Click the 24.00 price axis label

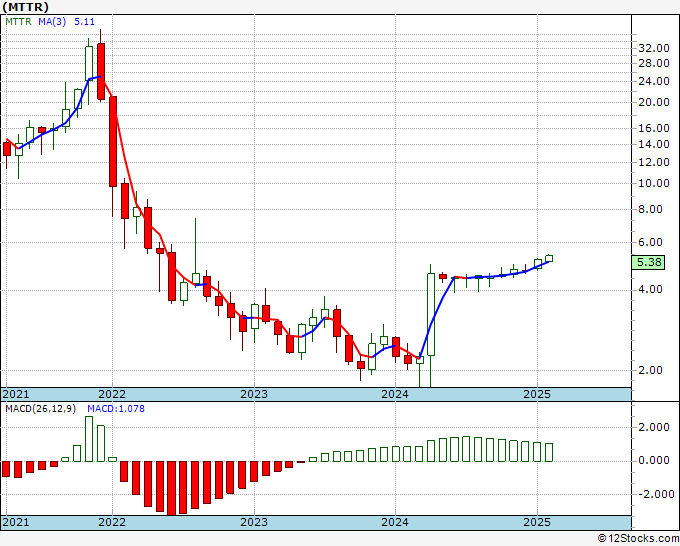[x=654, y=81]
